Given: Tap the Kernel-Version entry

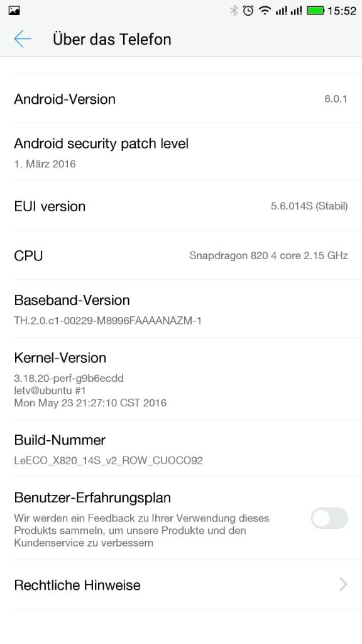Looking at the screenshot, I should click(x=181, y=379).
